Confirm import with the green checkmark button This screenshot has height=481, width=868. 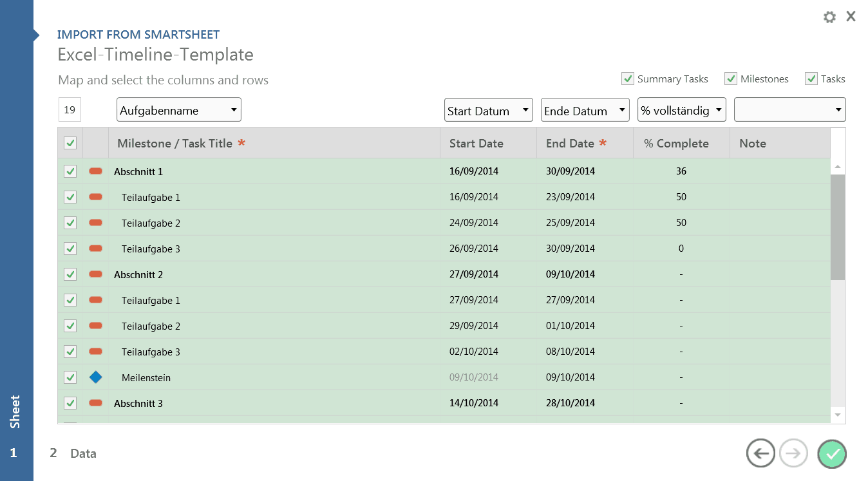click(x=831, y=453)
